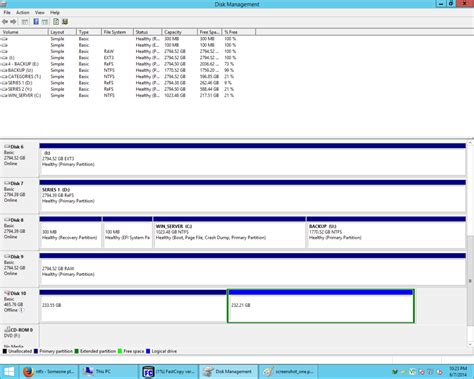Click the blue Help toolbar icon
Viewport: 474px width, 379px height.
point(36,22)
